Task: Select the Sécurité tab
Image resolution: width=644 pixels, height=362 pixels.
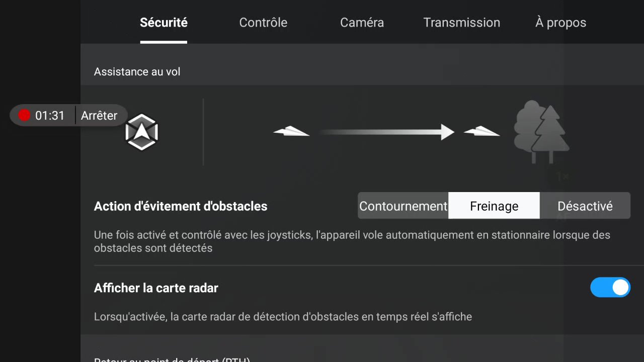Action: pos(164,23)
